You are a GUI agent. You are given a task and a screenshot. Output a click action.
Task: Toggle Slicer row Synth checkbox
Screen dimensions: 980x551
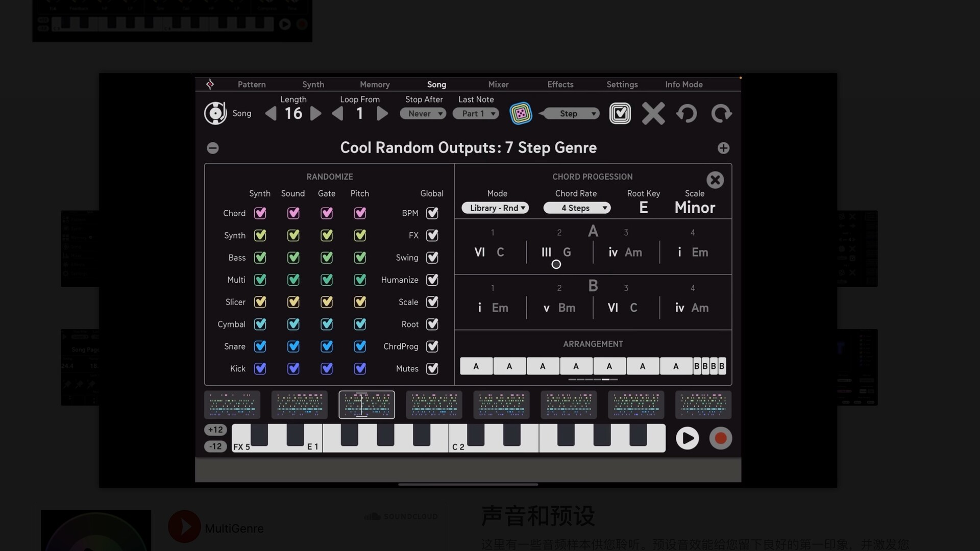point(260,302)
